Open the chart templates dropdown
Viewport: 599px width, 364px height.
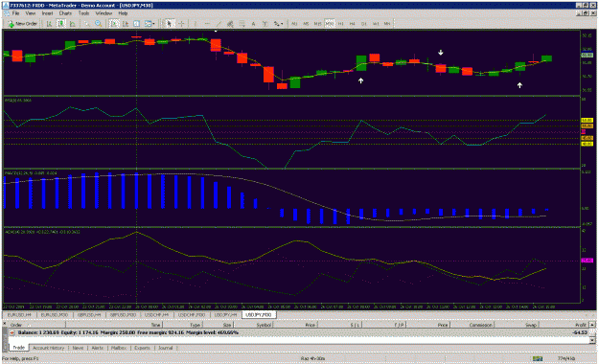tap(150, 24)
